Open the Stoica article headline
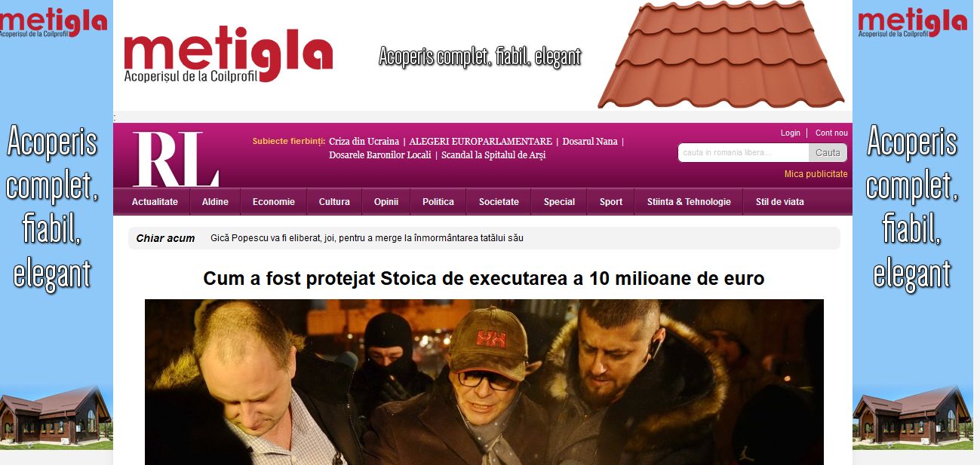Image resolution: width=980 pixels, height=465 pixels. (484, 279)
